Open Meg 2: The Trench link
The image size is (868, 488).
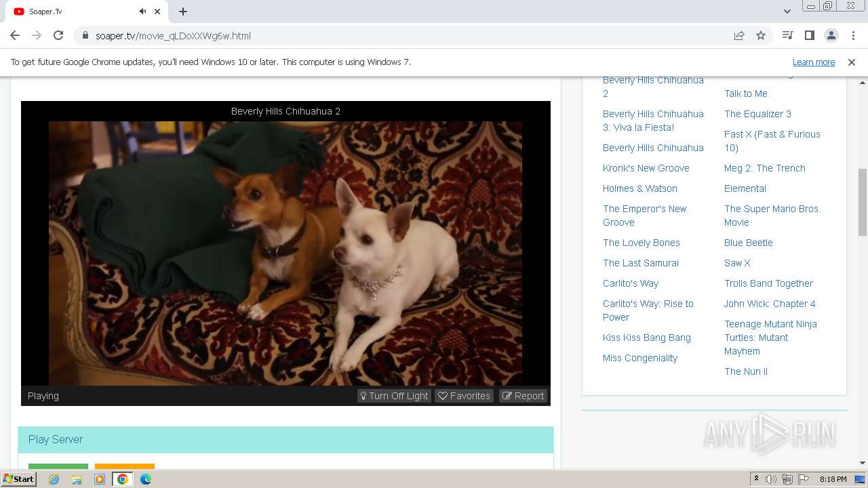[x=765, y=168]
